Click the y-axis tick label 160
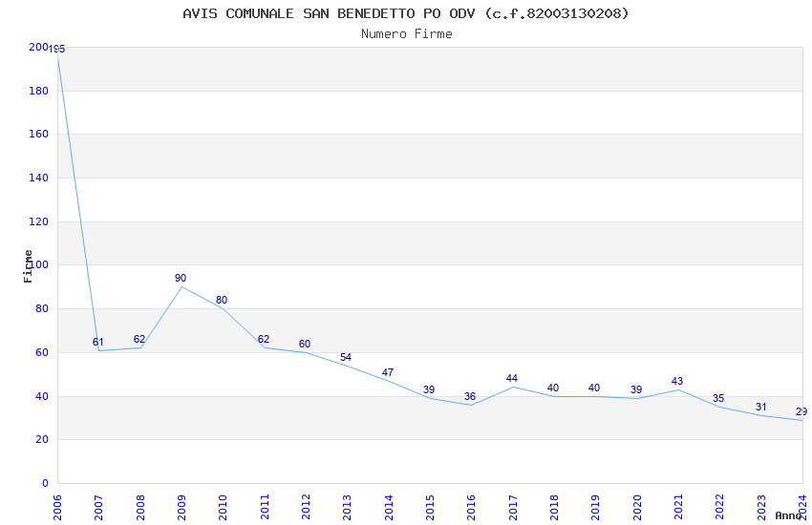This screenshot has width=812, height=525. [38, 134]
